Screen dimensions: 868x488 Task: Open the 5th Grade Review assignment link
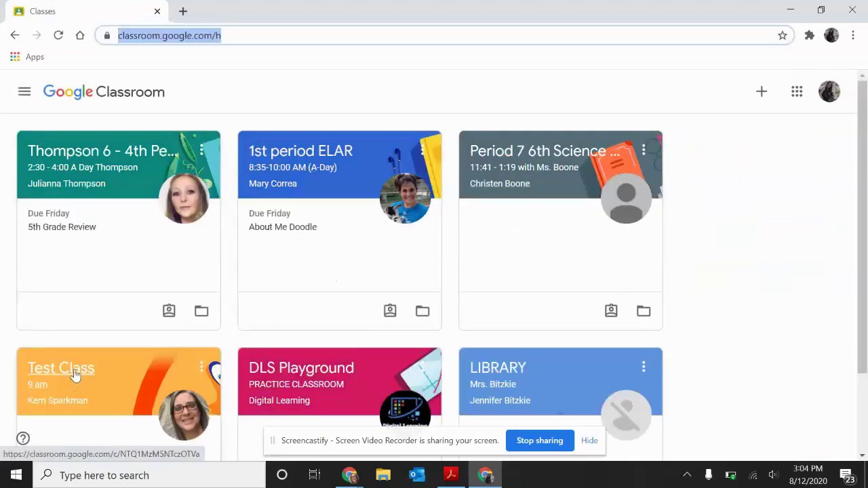(x=62, y=226)
